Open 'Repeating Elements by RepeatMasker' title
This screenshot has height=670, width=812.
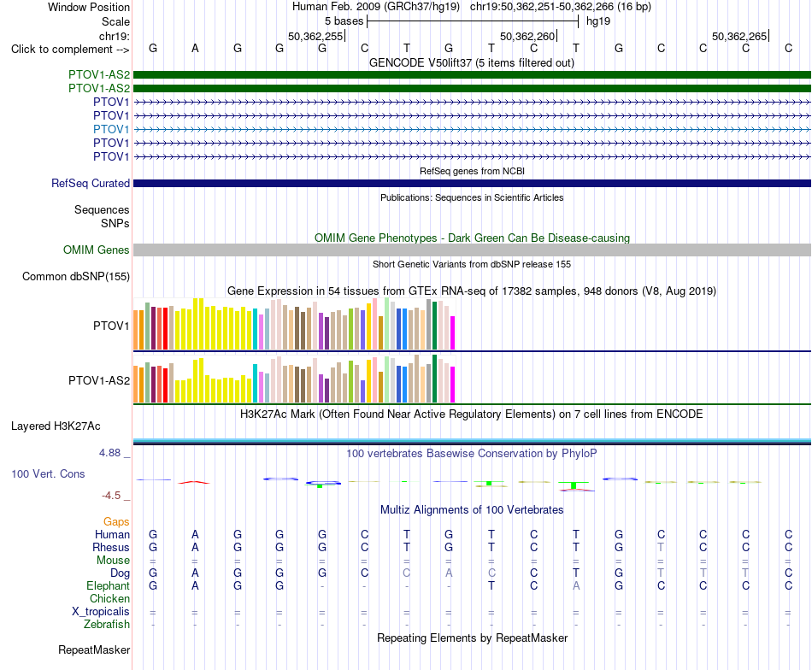472,638
